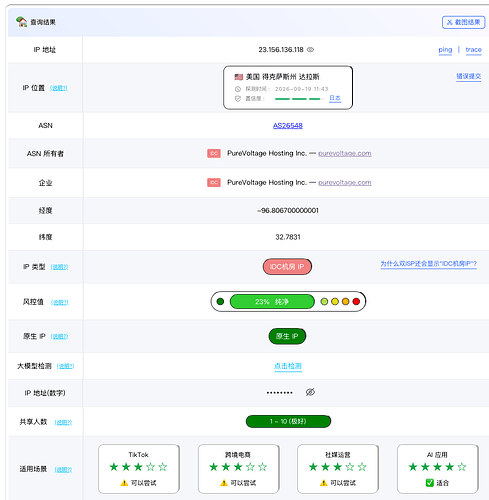Click the warning icon in TikTok card
This screenshot has width=489, height=500.
(124, 483)
